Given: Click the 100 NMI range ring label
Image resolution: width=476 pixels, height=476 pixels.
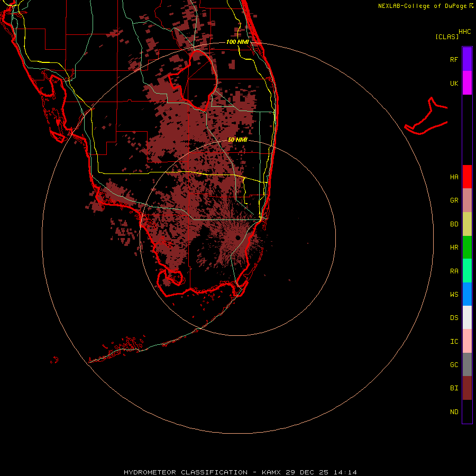Looking at the screenshot, I should (x=237, y=42).
